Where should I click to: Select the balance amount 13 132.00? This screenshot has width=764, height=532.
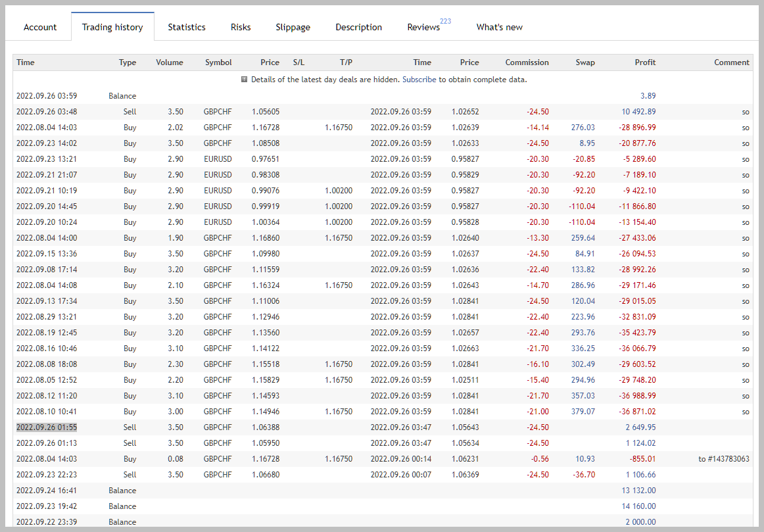pos(638,491)
